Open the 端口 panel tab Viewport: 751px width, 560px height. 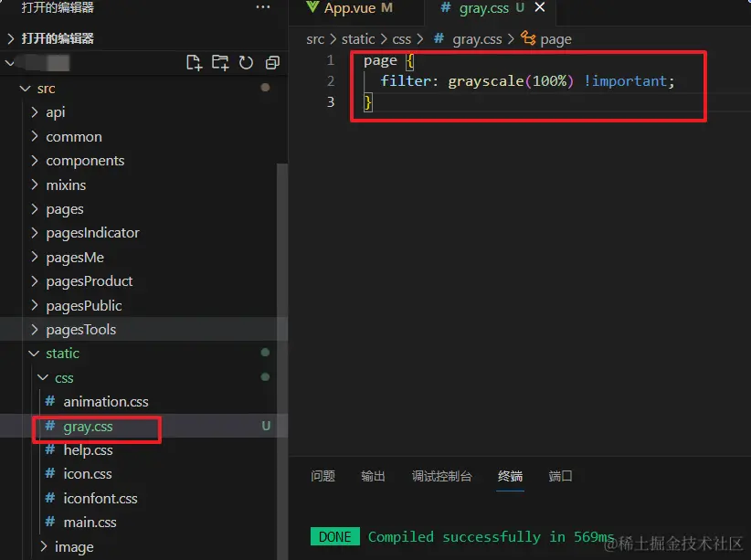coord(560,476)
